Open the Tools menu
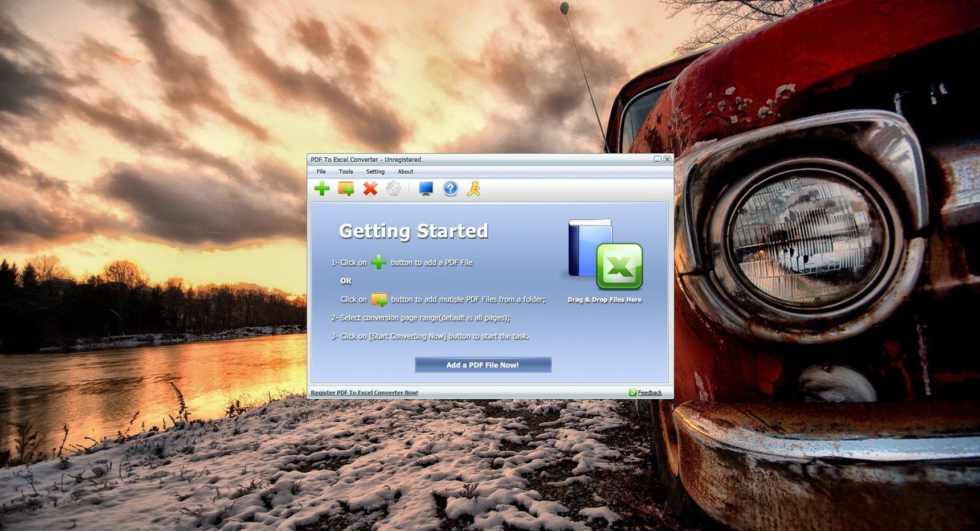This screenshot has width=980, height=531. pyautogui.click(x=346, y=171)
